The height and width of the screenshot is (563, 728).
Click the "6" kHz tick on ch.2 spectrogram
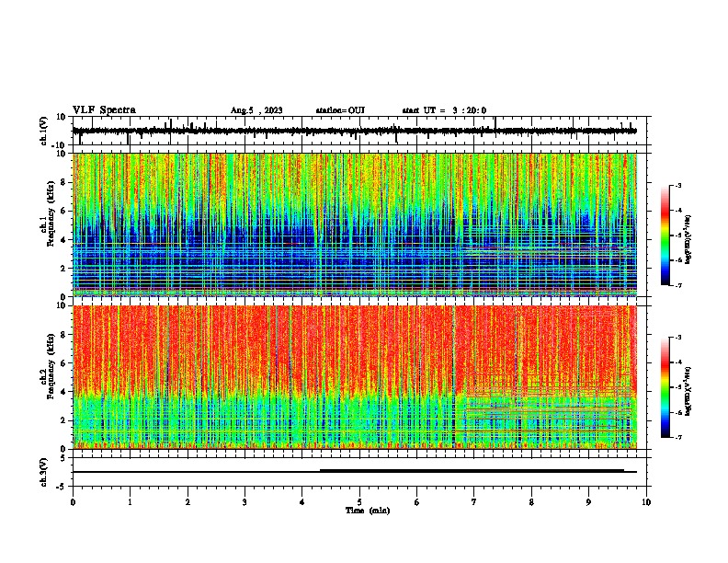point(64,363)
